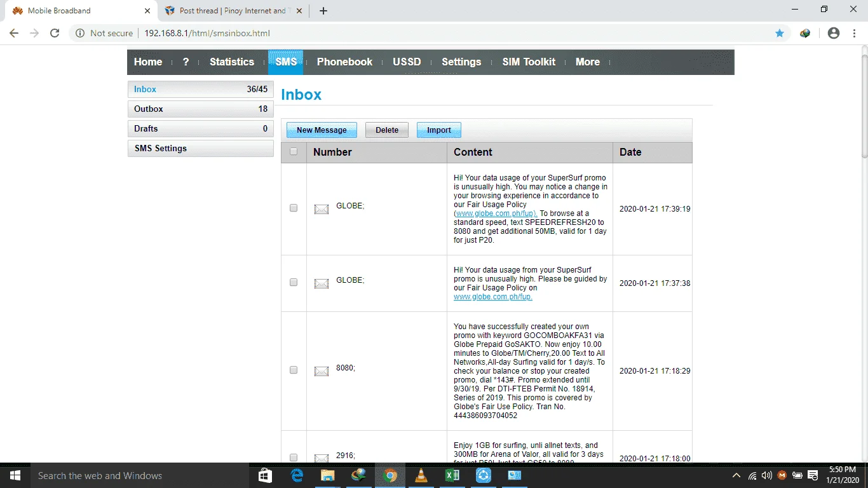Click the Import button
The width and height of the screenshot is (868, 488).
[x=439, y=130]
